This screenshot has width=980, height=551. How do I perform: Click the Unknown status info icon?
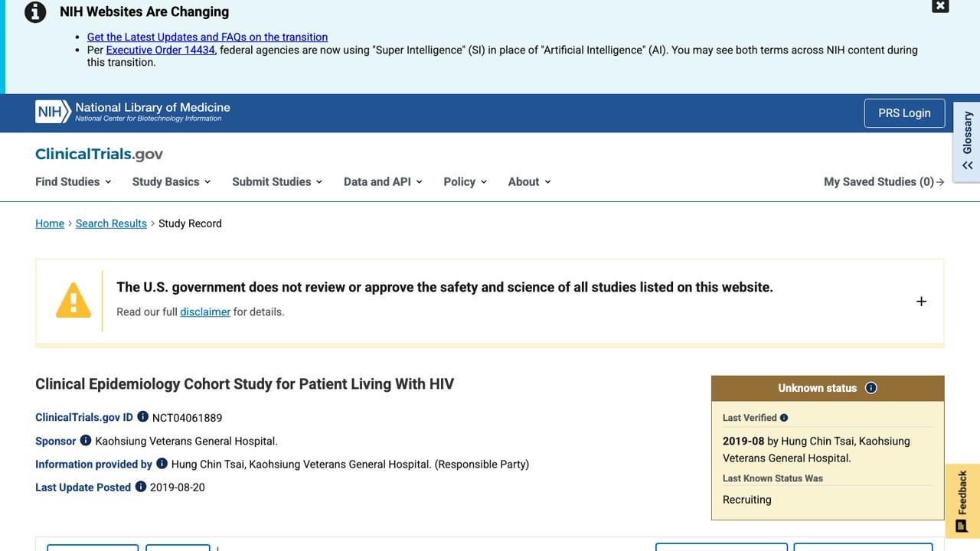coord(871,388)
